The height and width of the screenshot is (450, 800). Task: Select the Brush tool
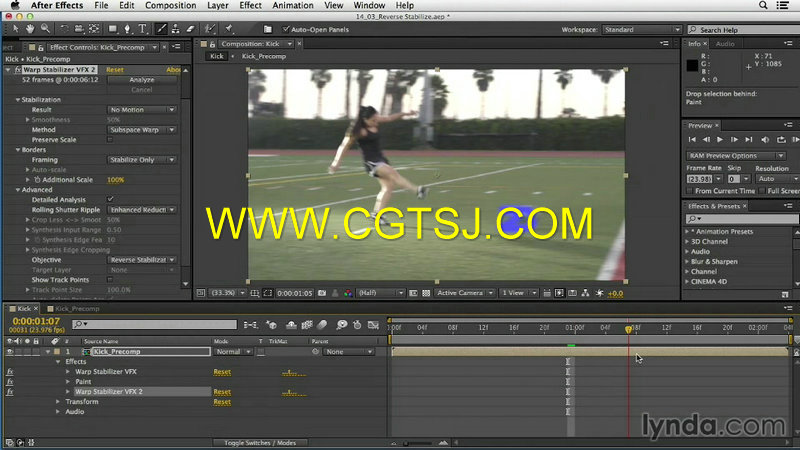161,29
